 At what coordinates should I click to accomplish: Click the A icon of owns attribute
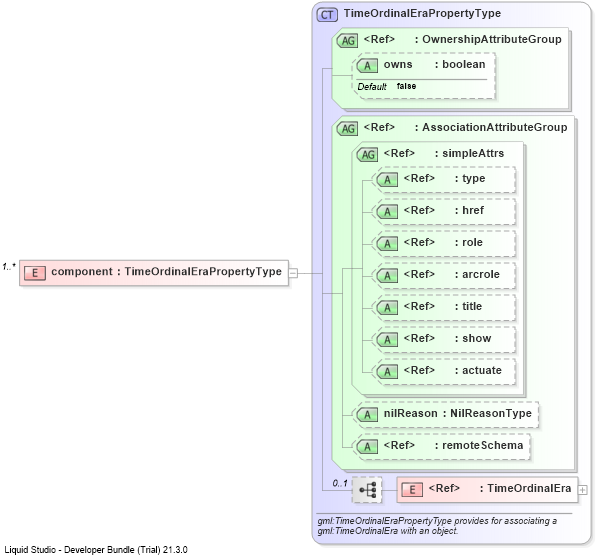367,66
